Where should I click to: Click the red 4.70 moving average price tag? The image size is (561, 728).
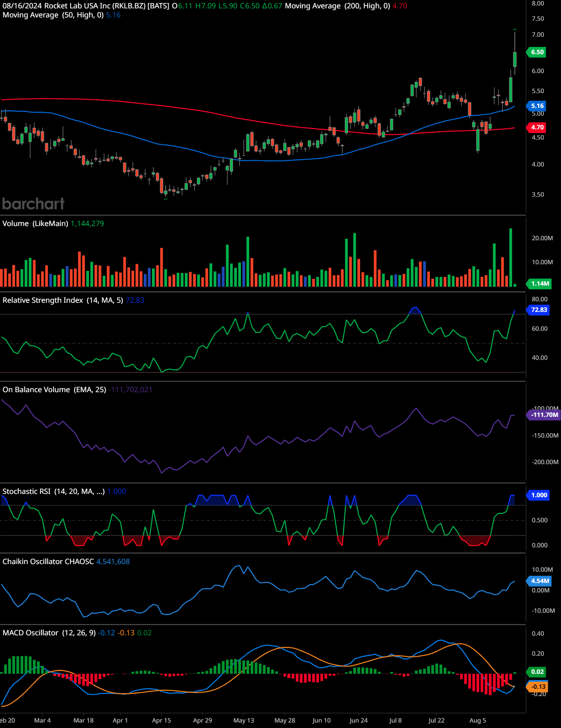537,127
